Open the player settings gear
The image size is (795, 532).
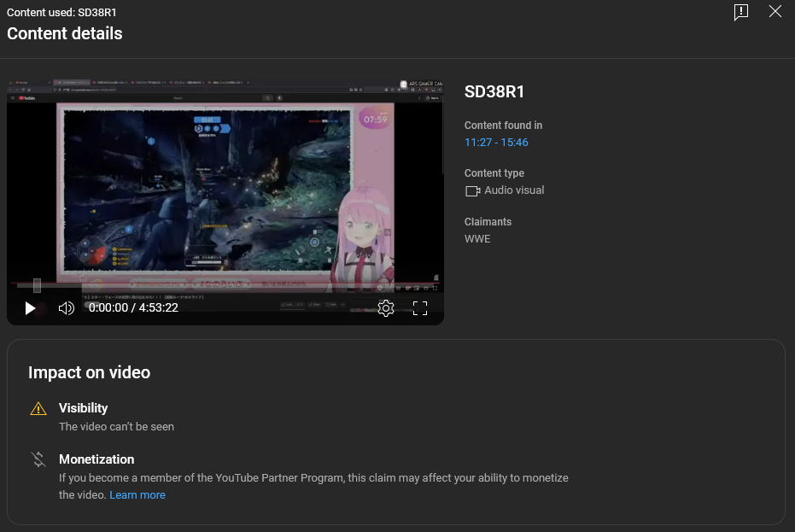coord(385,308)
